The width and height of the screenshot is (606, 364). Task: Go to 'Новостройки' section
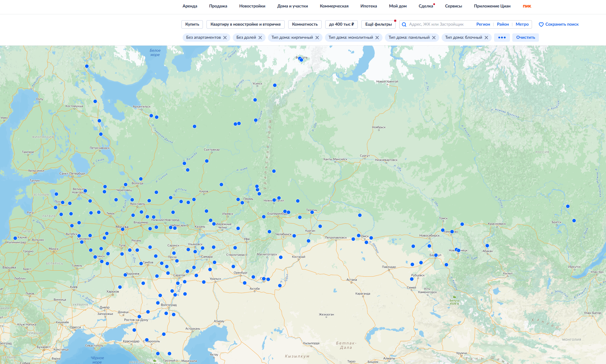(252, 6)
